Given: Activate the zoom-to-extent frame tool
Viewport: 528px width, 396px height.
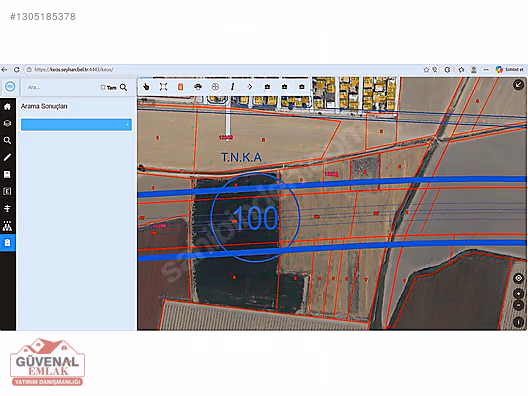Looking at the screenshot, I should click(x=163, y=87).
